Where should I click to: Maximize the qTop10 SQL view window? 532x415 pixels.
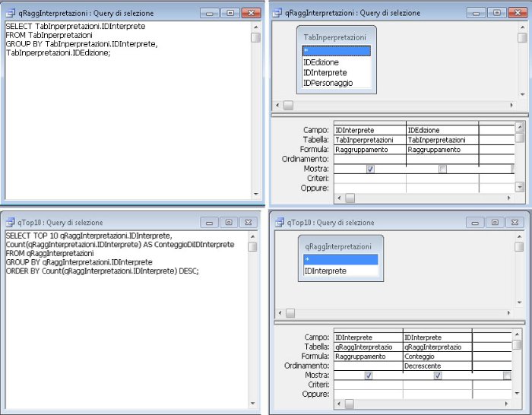pos(228,223)
